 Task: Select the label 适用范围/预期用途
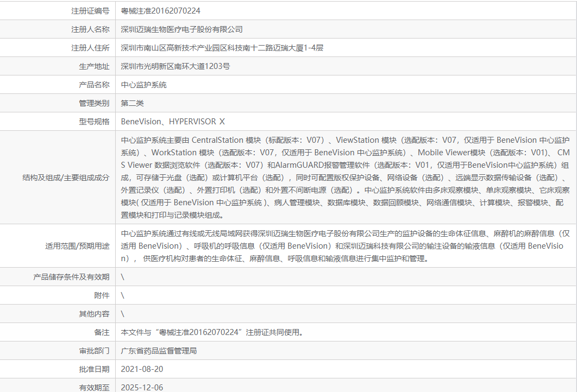point(77,246)
